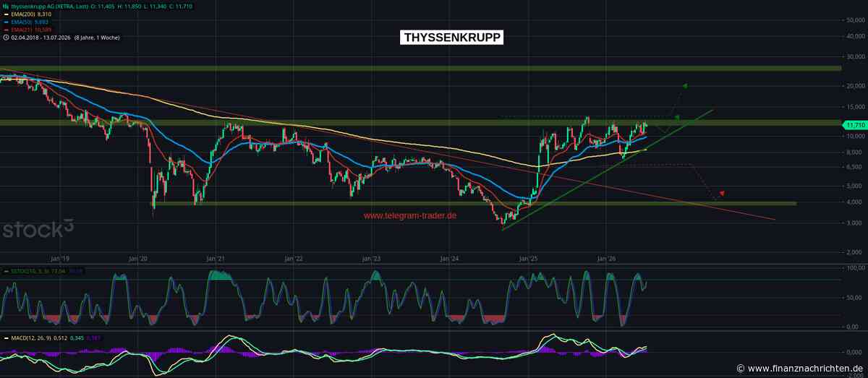Click the clock icon beside the date range
This screenshot has width=868, height=378.
tap(6, 37)
